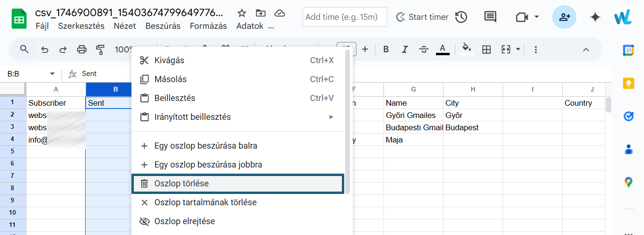Click the search magnifier in toolbar
The image size is (644, 235).
tap(24, 49)
